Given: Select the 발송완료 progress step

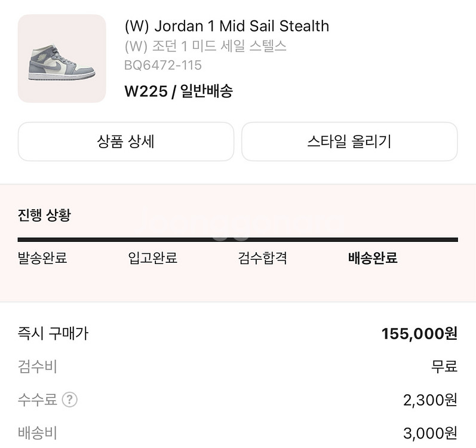Looking at the screenshot, I should point(42,258).
